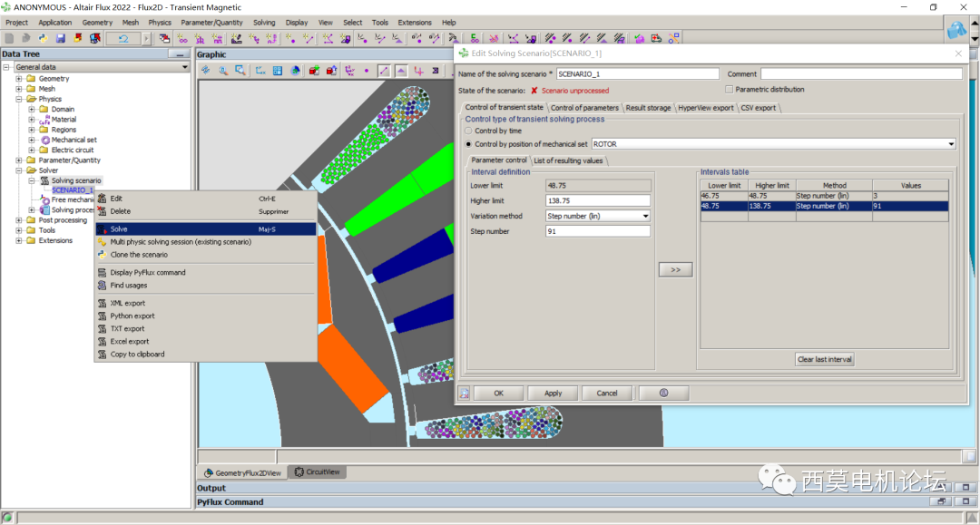Screen dimensions: 980x525
Task: Click the zoom magnifier icon in Graphic toolbar
Action: (223, 71)
